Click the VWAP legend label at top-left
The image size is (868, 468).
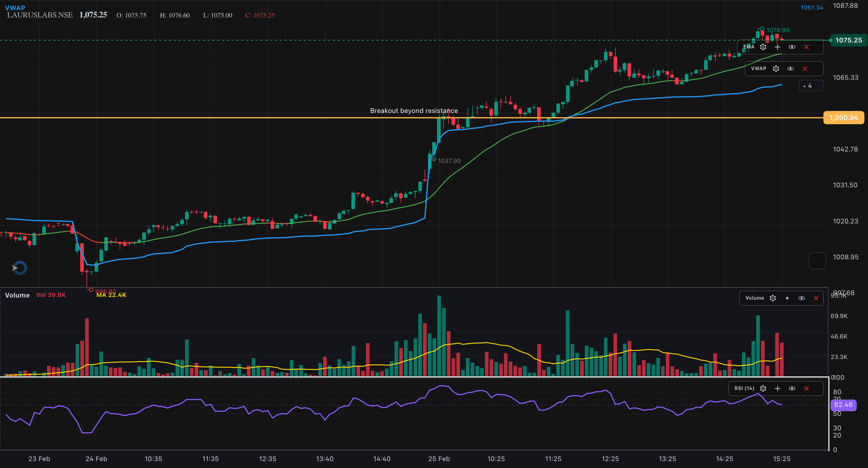(15, 8)
